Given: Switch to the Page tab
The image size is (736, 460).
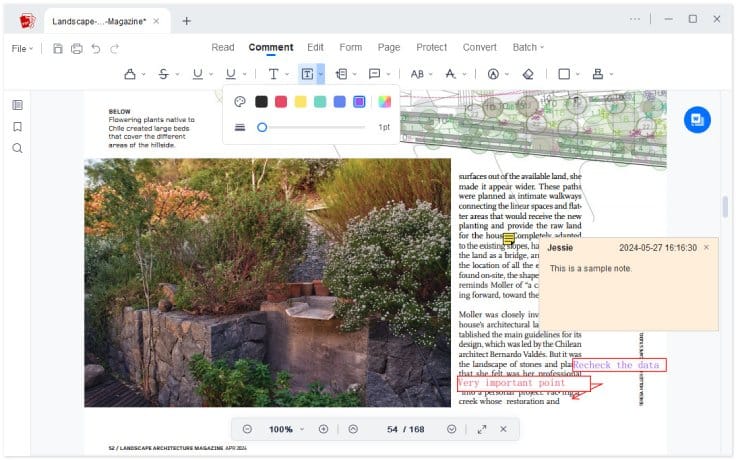Looking at the screenshot, I should click(x=389, y=47).
